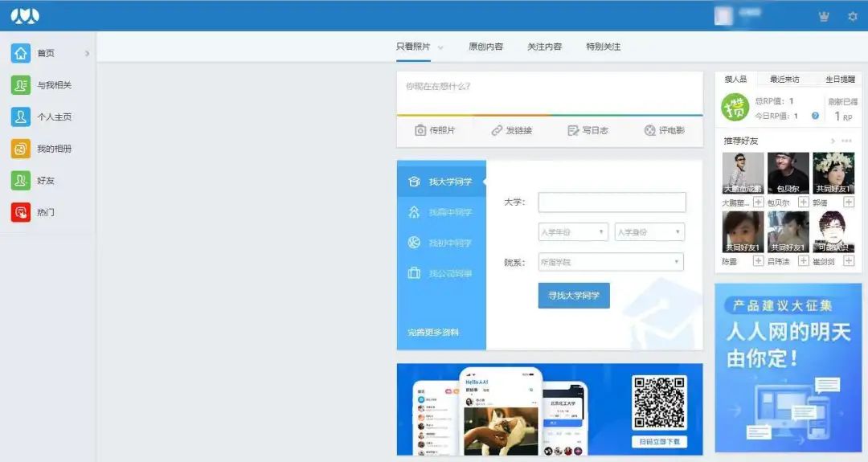Click the 传照片 label
This screenshot has height=462, width=868.
click(442, 131)
